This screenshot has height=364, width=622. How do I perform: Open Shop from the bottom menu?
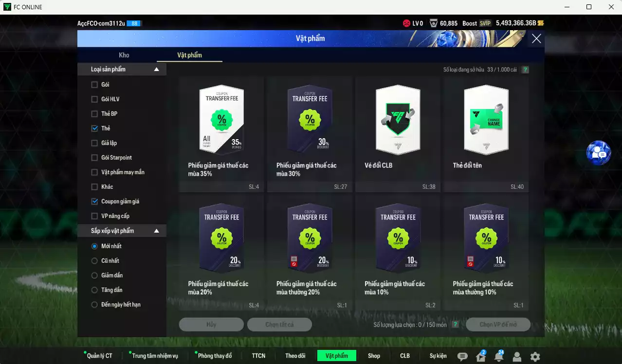[374, 356]
